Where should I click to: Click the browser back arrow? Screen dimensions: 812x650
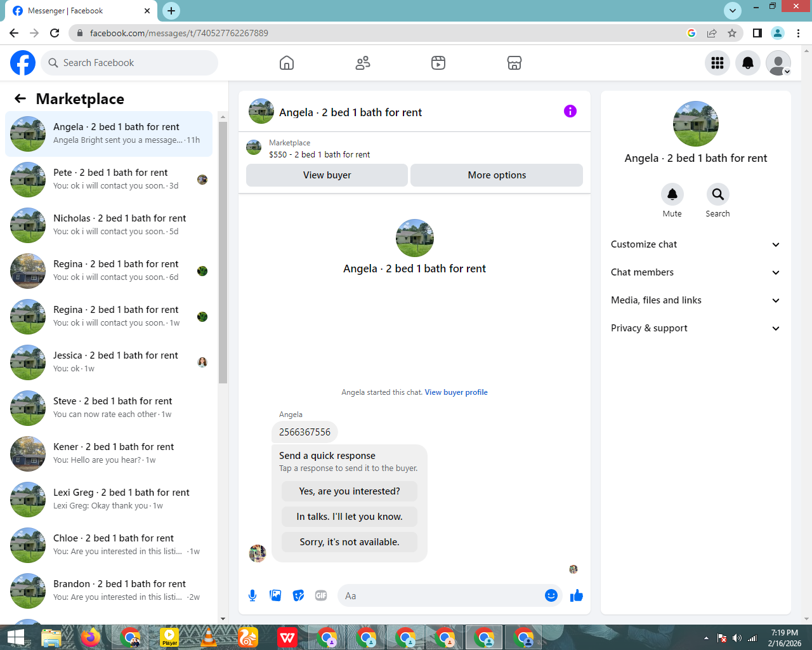coord(14,33)
